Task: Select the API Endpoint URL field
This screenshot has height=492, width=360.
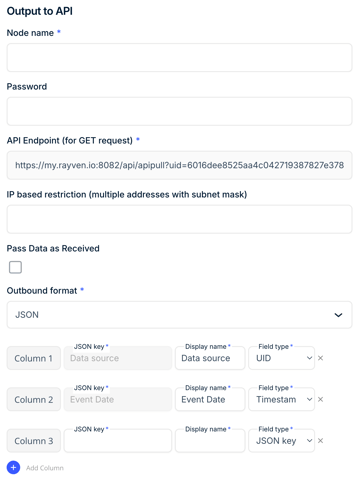Action: [179, 165]
